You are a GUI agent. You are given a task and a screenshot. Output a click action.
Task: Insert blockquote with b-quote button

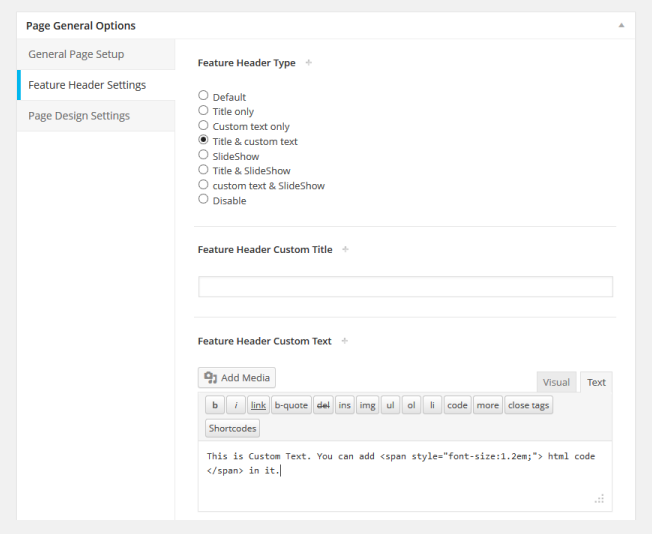291,405
